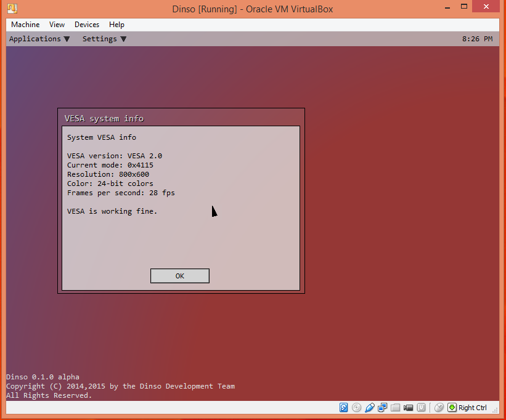
Task: Click the video capture camera icon
Action: [408, 408]
